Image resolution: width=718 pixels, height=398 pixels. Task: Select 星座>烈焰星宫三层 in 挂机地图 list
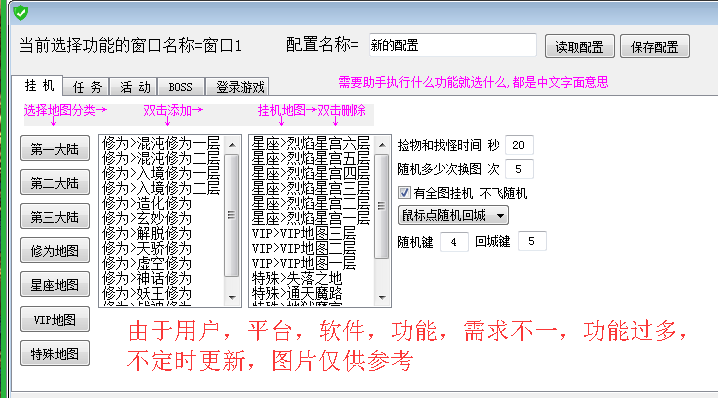311,188
